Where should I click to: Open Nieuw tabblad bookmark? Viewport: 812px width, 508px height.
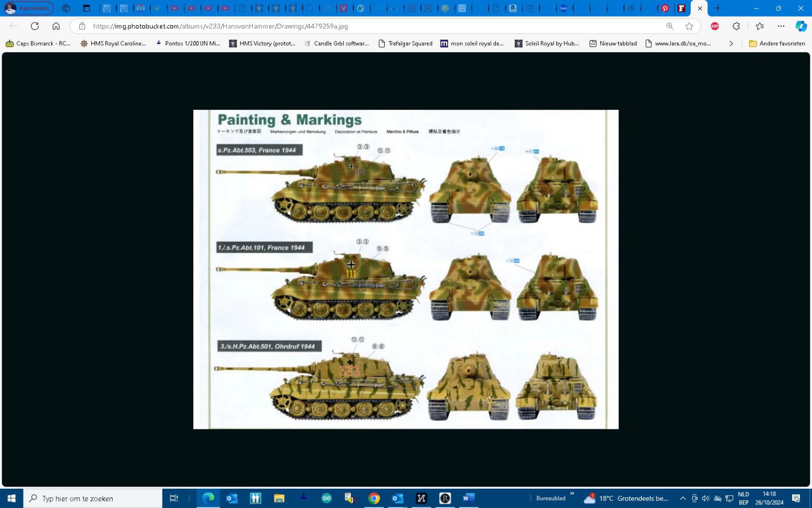pos(613,44)
